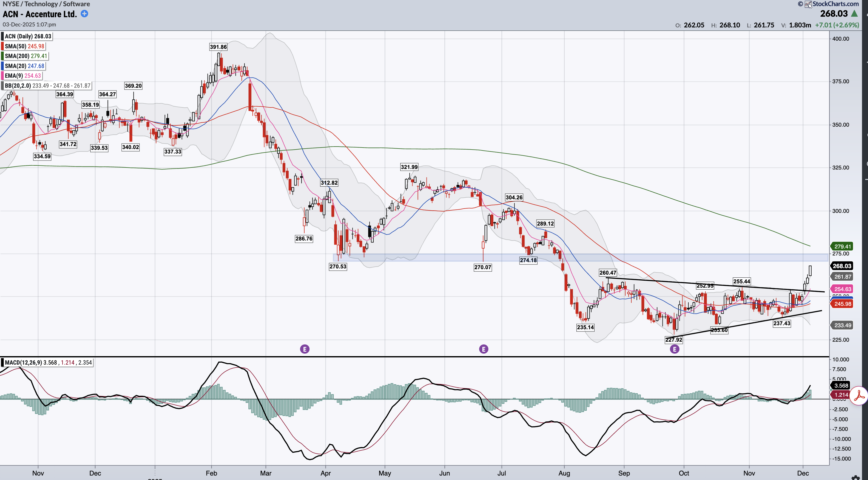Viewport: 868px width, 480px height.
Task: Click the NYSE / Technology / Software breadcrumb
Action: click(x=46, y=4)
